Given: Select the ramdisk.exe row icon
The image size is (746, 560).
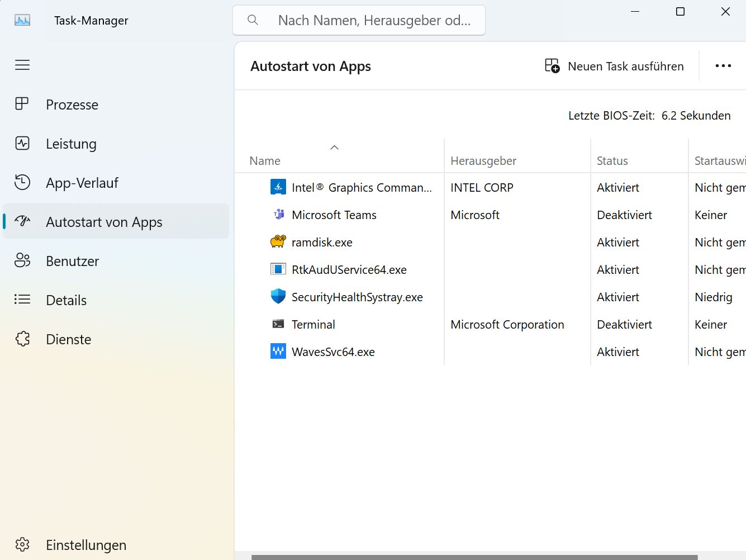Looking at the screenshot, I should pos(278,242).
